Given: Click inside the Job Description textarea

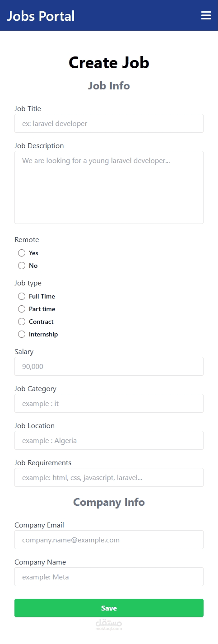Looking at the screenshot, I should point(109,187).
